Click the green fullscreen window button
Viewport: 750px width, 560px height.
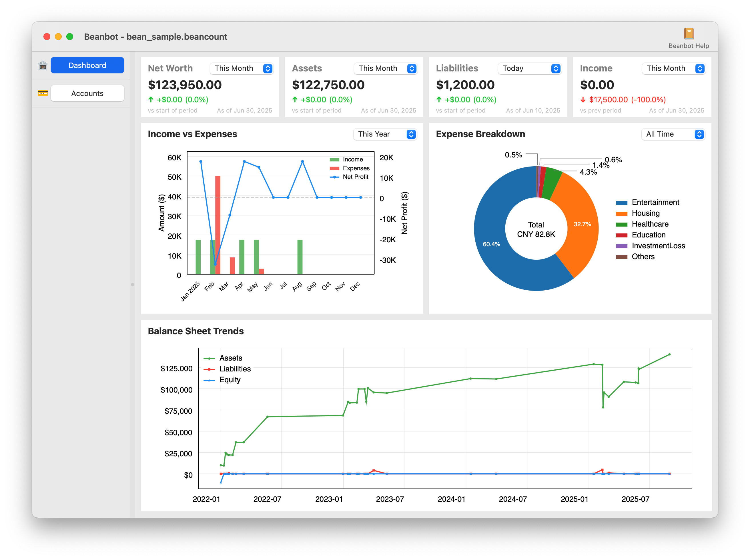tap(70, 37)
